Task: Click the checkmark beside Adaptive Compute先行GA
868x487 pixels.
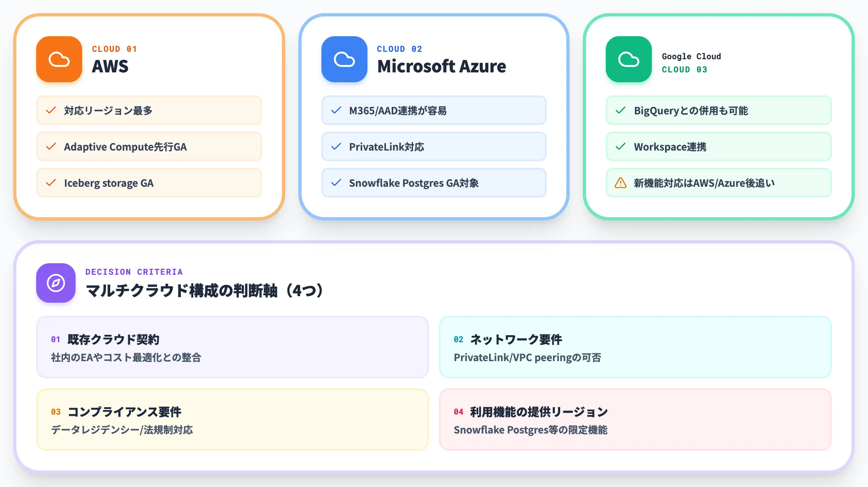Action: click(51, 146)
